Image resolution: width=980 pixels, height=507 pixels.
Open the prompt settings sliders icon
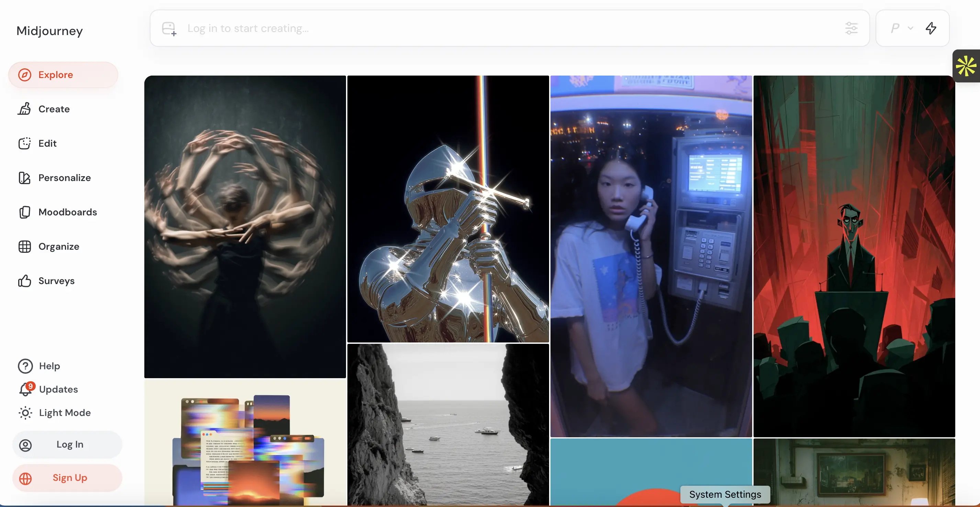tap(851, 28)
